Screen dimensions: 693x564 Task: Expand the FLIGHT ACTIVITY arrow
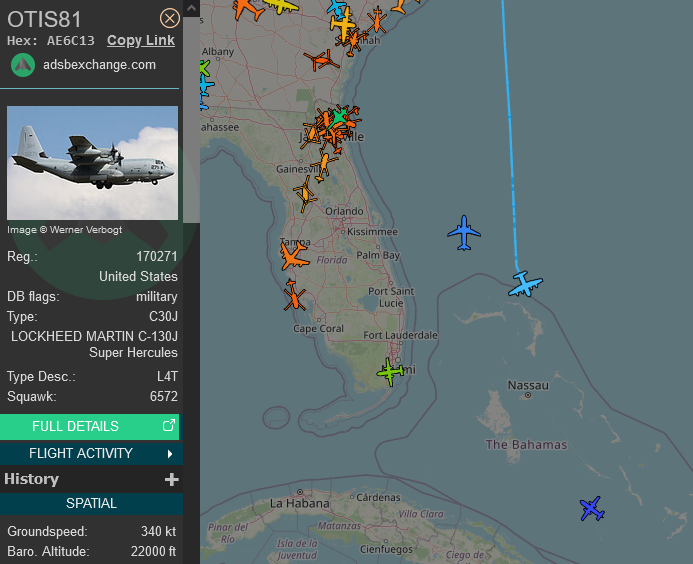point(170,453)
